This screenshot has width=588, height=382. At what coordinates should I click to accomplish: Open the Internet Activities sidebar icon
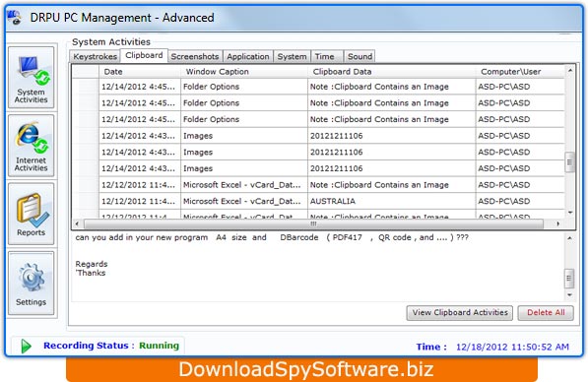pos(32,146)
